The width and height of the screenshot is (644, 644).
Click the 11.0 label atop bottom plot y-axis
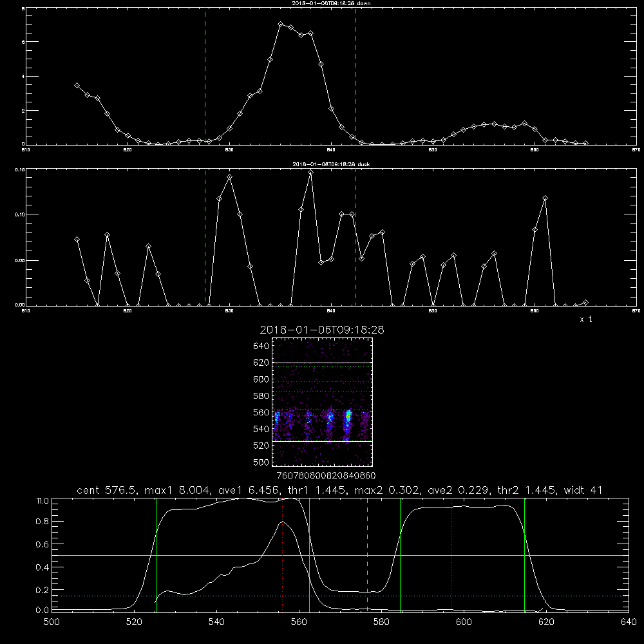(42, 500)
